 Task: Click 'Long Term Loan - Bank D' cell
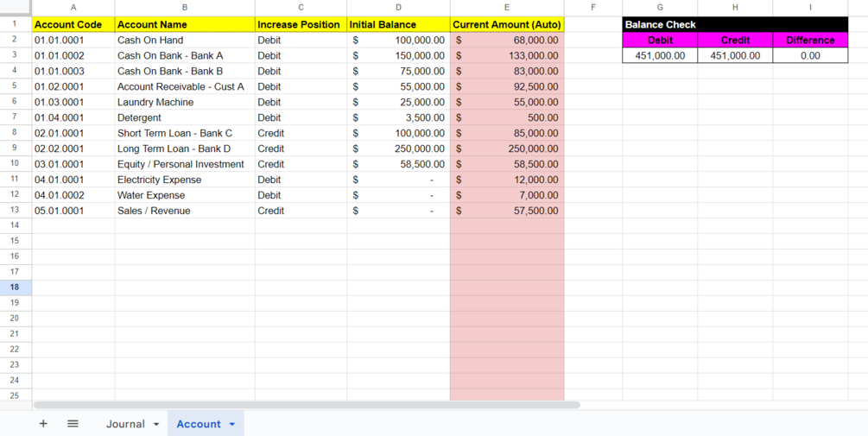[x=185, y=148]
